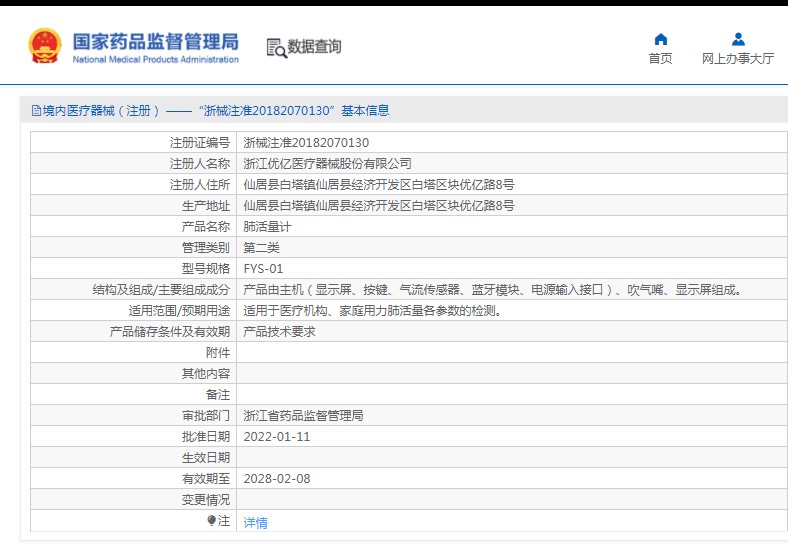Image resolution: width=788 pixels, height=547 pixels.
Task: Click the 其他内容 label
Action: tap(206, 374)
